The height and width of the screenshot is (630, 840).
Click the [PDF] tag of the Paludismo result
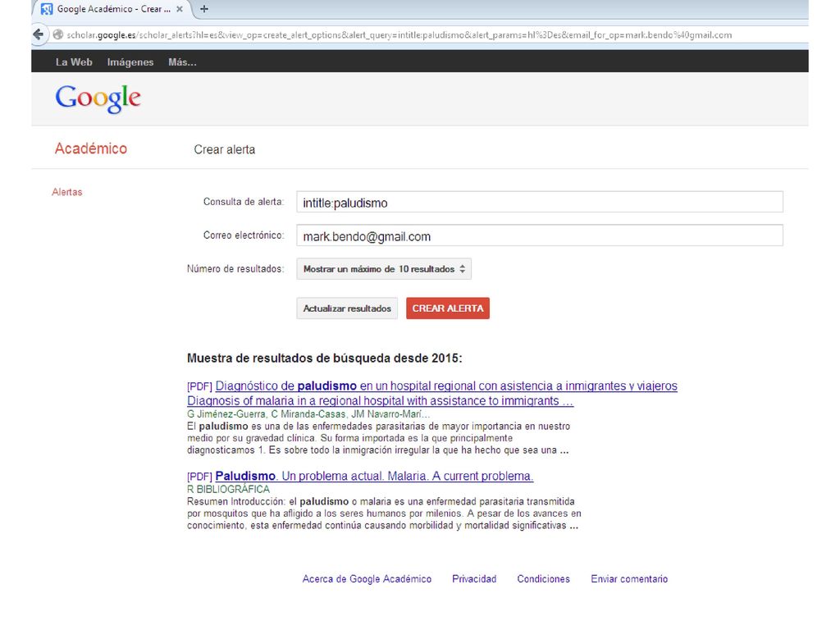click(x=200, y=477)
